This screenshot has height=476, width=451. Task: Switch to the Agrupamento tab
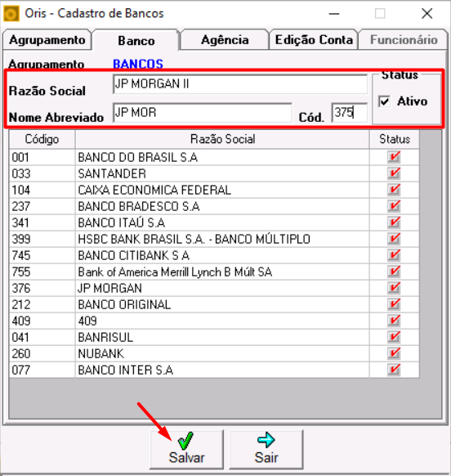[47, 40]
